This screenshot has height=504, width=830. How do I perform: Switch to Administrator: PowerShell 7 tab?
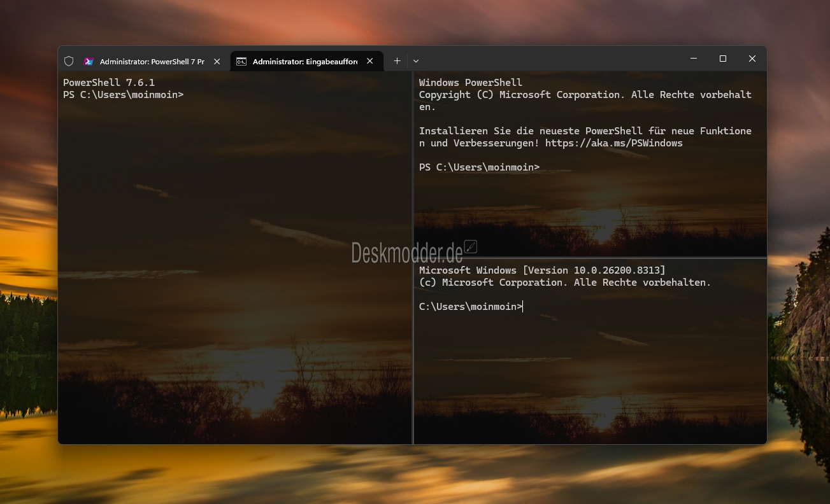[x=152, y=61]
